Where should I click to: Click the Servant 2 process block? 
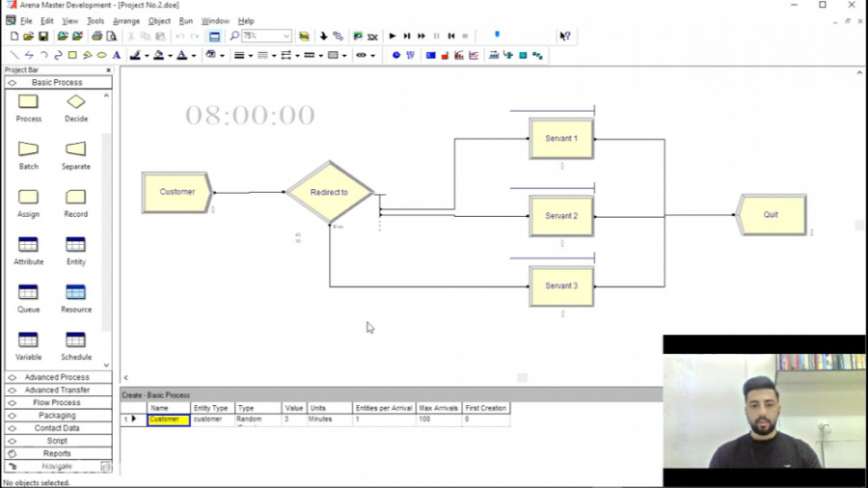click(x=561, y=216)
